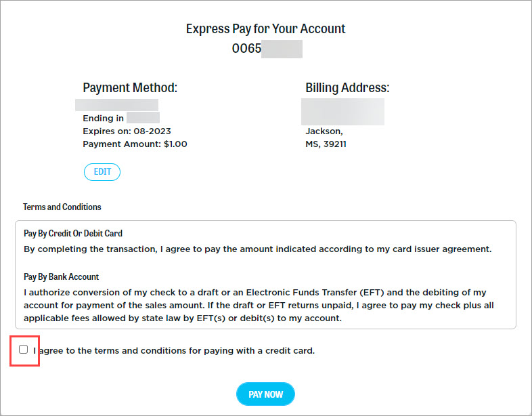Click the card issuer agreement sentence
This screenshot has height=416, width=532.
click(x=257, y=249)
